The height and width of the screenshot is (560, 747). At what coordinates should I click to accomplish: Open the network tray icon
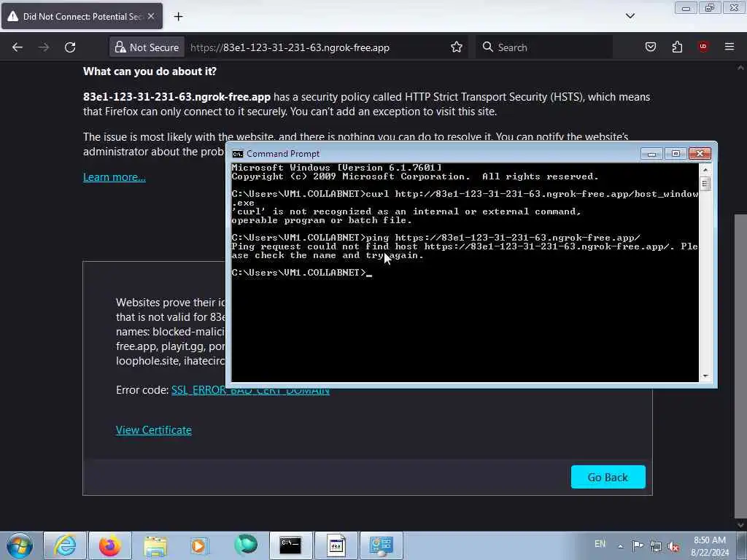656,545
